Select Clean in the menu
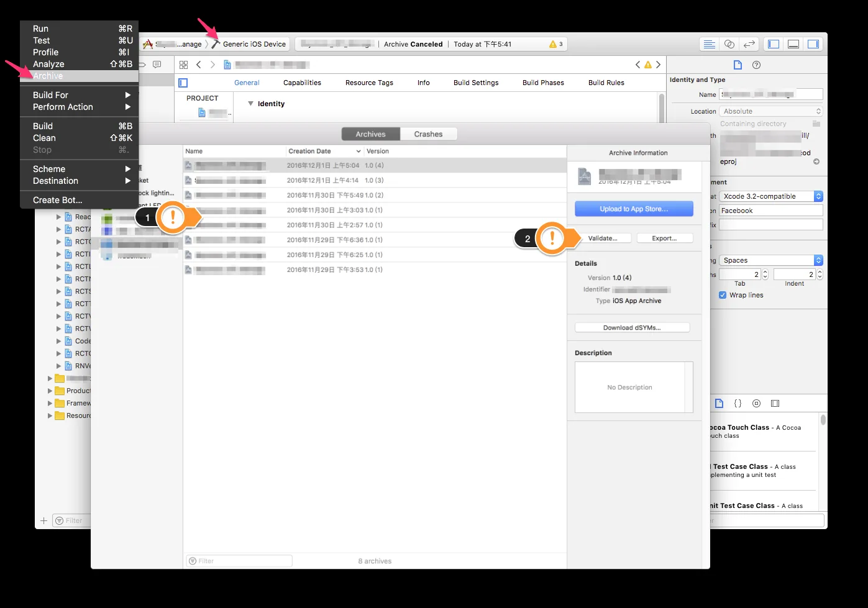 pyautogui.click(x=79, y=138)
